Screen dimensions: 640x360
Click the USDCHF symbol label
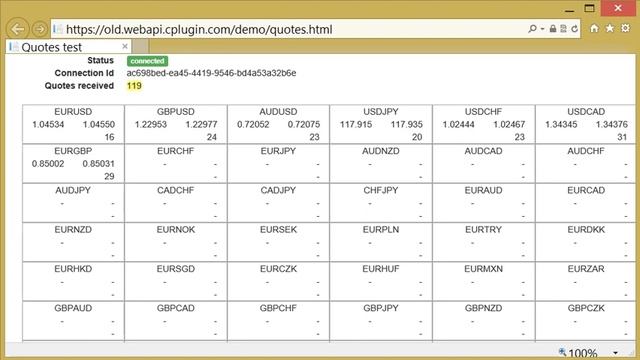coord(483,111)
